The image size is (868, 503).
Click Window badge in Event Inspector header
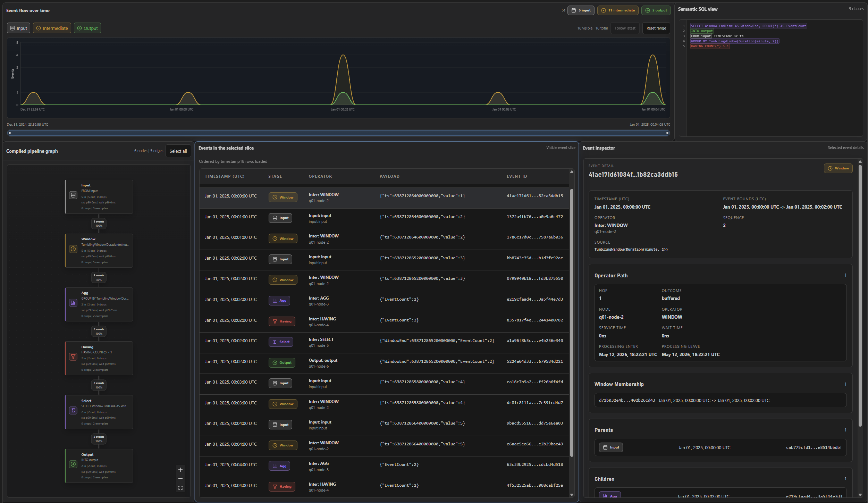[x=838, y=168]
